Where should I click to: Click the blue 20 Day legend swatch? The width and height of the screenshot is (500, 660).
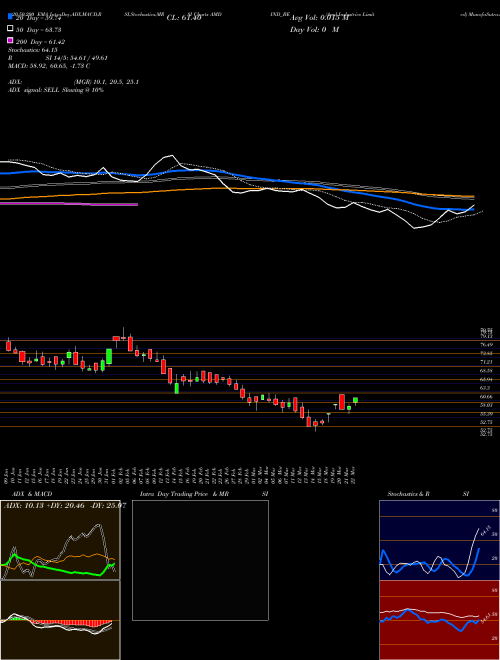click(11, 16)
